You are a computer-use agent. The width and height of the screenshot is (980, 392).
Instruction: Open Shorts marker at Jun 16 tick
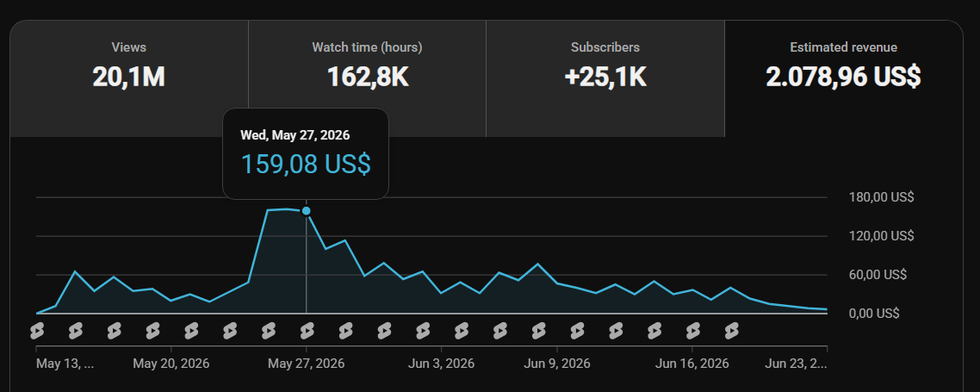(693, 331)
